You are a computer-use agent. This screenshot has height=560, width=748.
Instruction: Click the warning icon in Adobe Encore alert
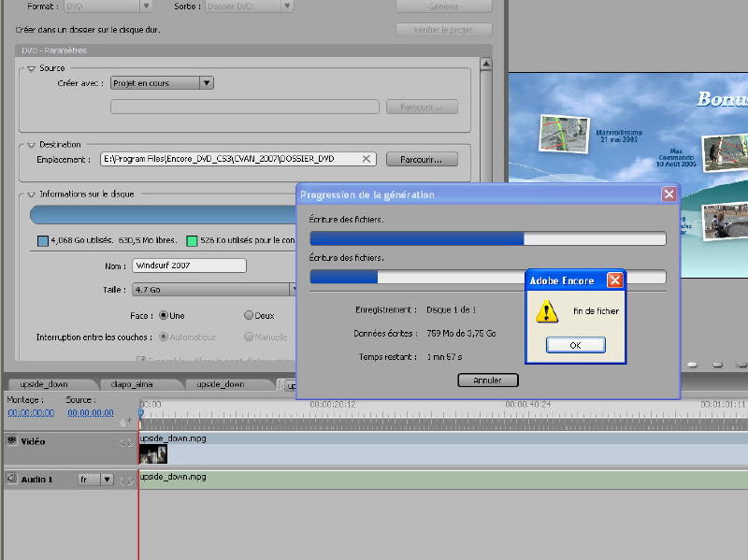point(547,312)
